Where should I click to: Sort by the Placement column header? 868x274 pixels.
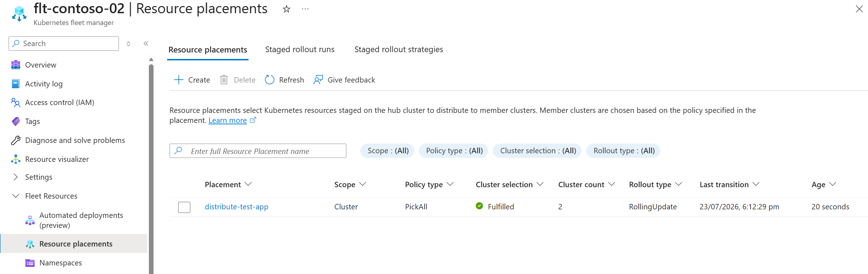228,184
